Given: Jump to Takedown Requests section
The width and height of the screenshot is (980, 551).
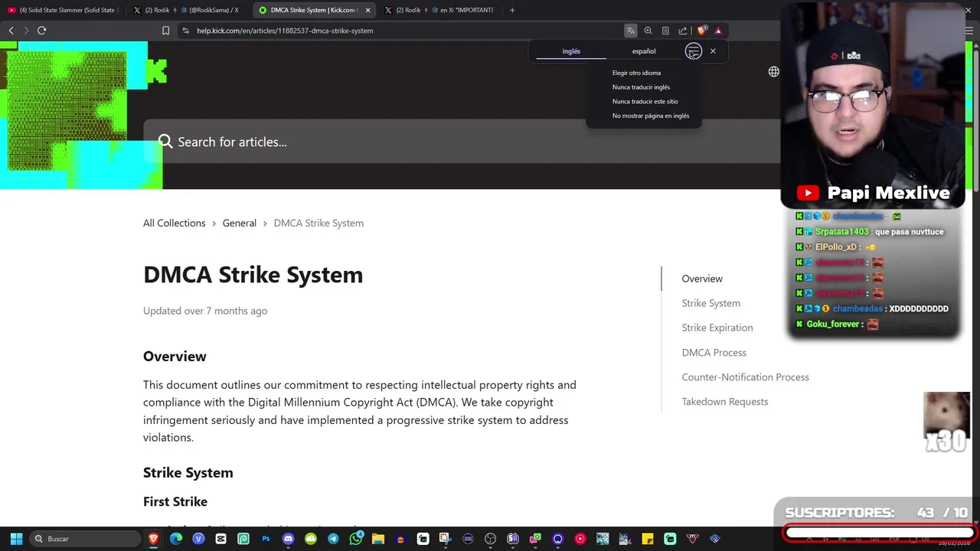Looking at the screenshot, I should 724,402.
